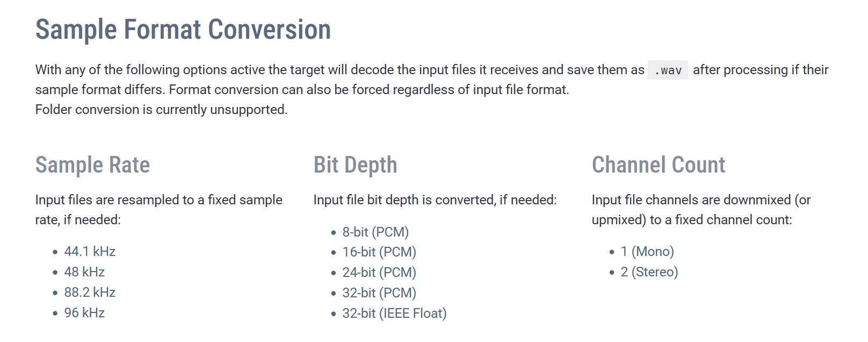Screen dimensions: 868x342
Task: Click the Sample Format Conversion heading
Action: pyautogui.click(x=183, y=30)
